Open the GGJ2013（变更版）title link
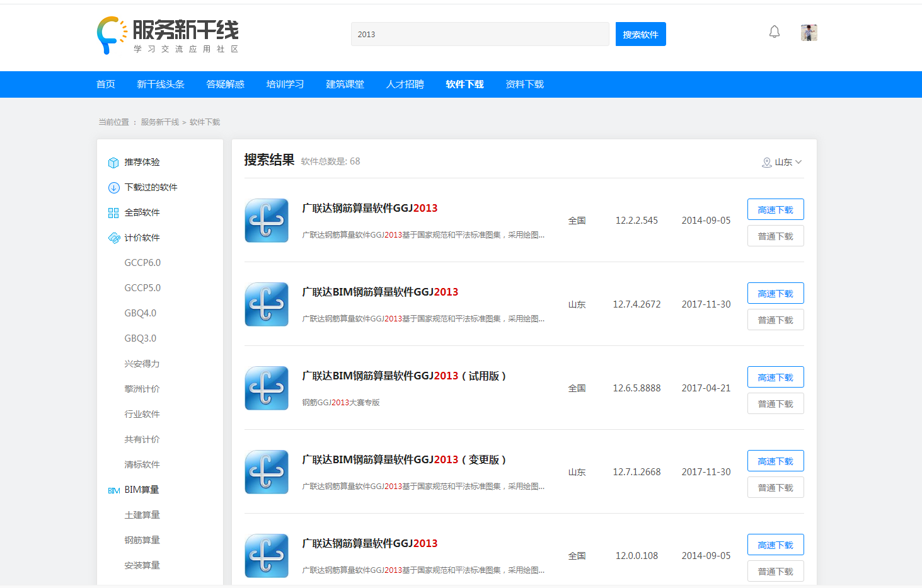922x588 pixels. pyautogui.click(x=405, y=459)
